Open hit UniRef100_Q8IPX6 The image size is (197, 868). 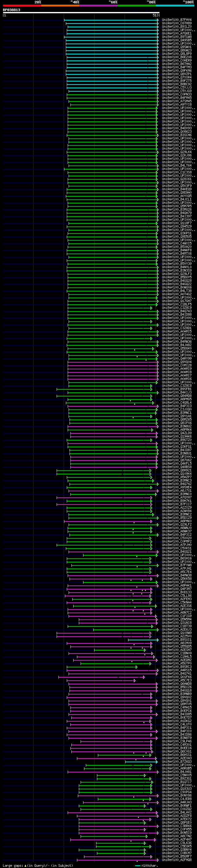(x=177, y=423)
